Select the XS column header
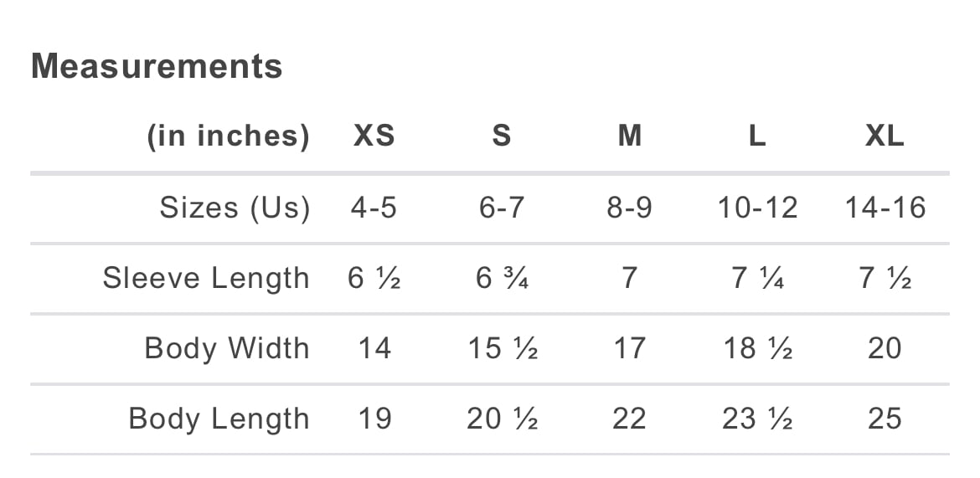This screenshot has width=980, height=478. click(x=374, y=136)
